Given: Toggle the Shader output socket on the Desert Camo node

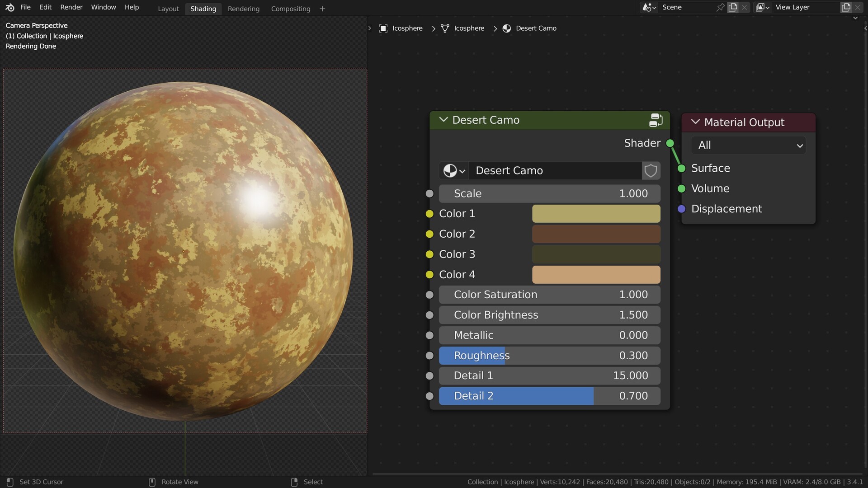Looking at the screenshot, I should (x=670, y=143).
